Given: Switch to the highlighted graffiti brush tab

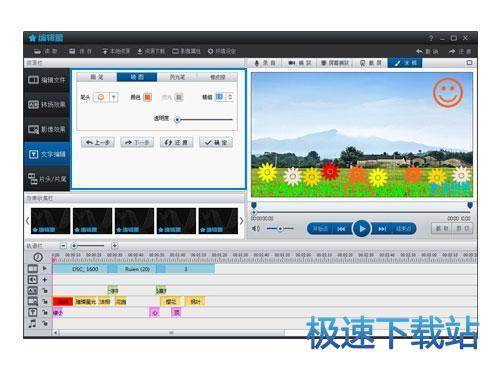Looking at the screenshot, I should click(405, 63).
